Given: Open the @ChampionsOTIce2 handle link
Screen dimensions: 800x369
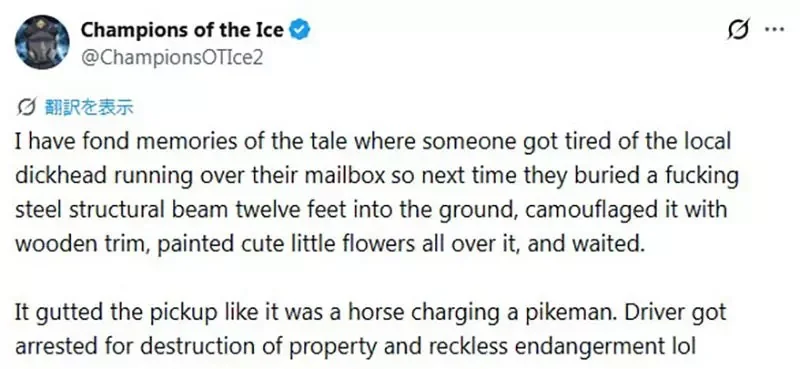Looking at the screenshot, I should pyautogui.click(x=172, y=58).
